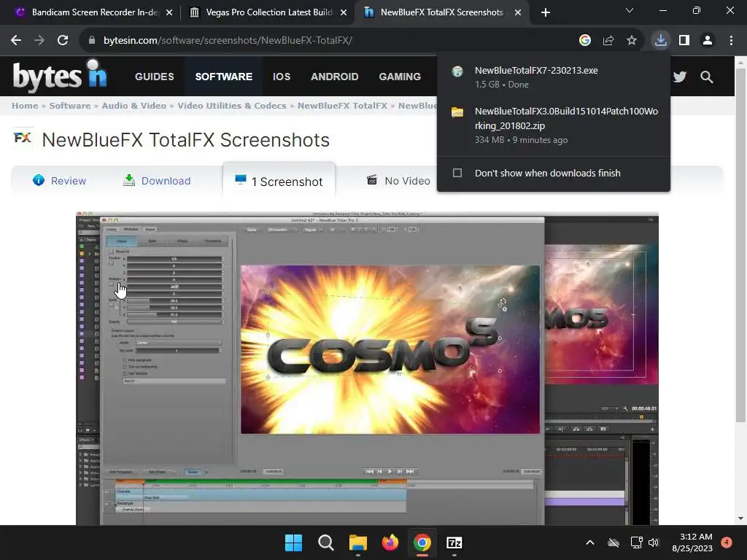The height and width of the screenshot is (560, 747).
Task: Open the Chrome profile menu
Action: (x=708, y=41)
